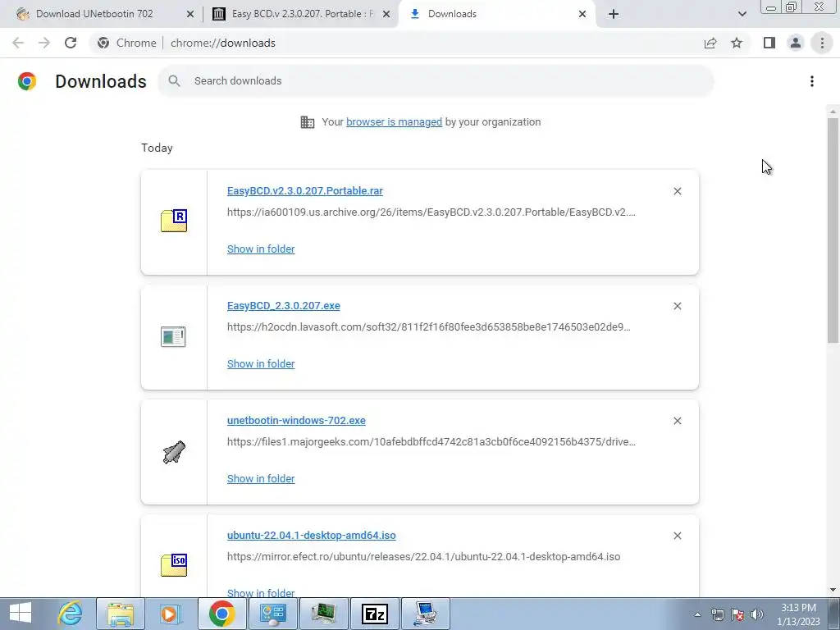Click the Chrome logo beside Downloads heading
840x630 pixels.
27,81
